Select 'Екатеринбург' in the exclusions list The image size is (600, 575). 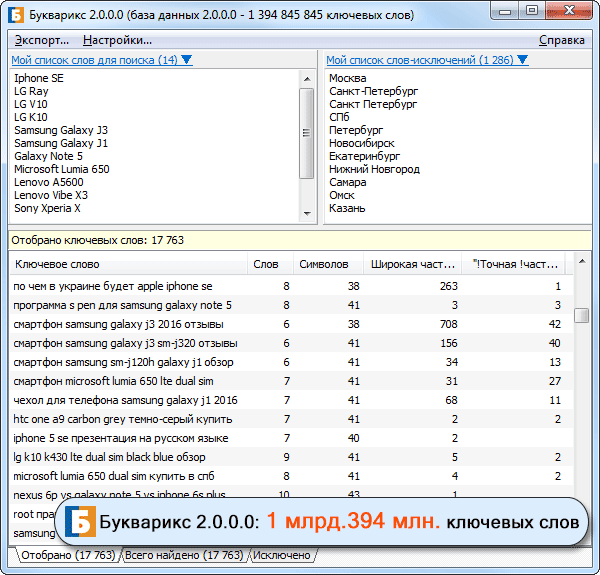tap(364, 156)
